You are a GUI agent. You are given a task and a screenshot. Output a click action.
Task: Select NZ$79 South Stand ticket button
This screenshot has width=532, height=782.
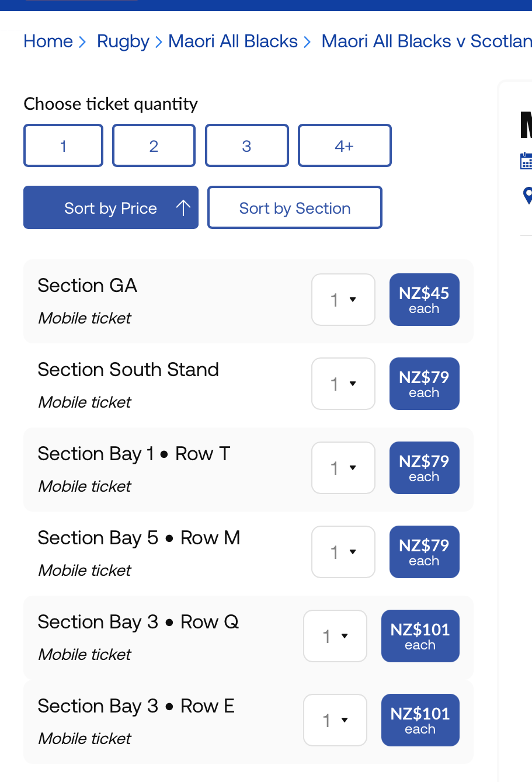click(x=424, y=384)
